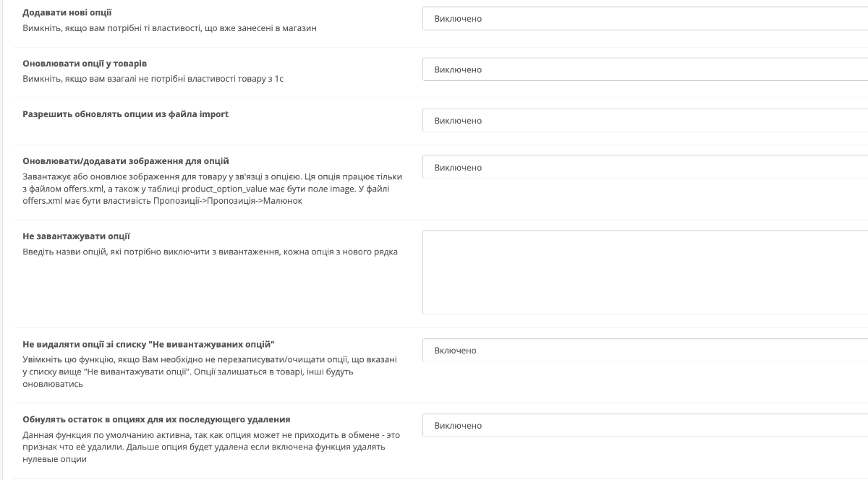
Task: Click the 'Не завантажувати опції' label
Action: click(x=76, y=236)
